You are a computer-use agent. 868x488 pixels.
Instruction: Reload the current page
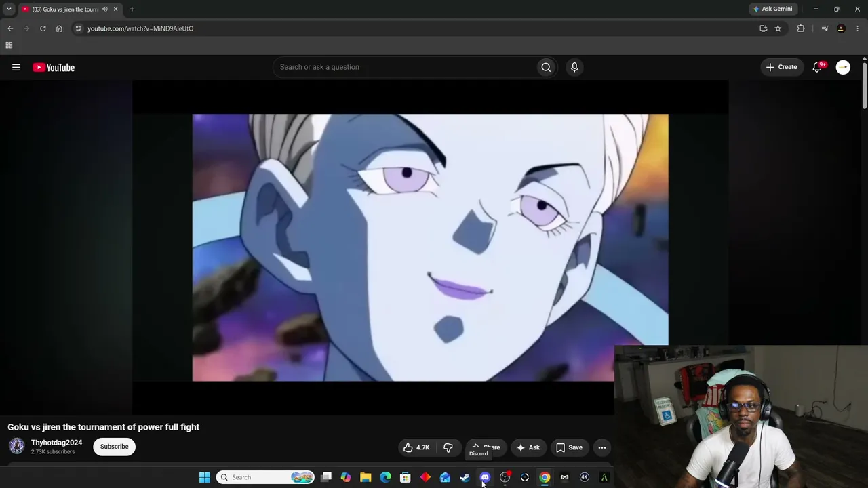43,28
